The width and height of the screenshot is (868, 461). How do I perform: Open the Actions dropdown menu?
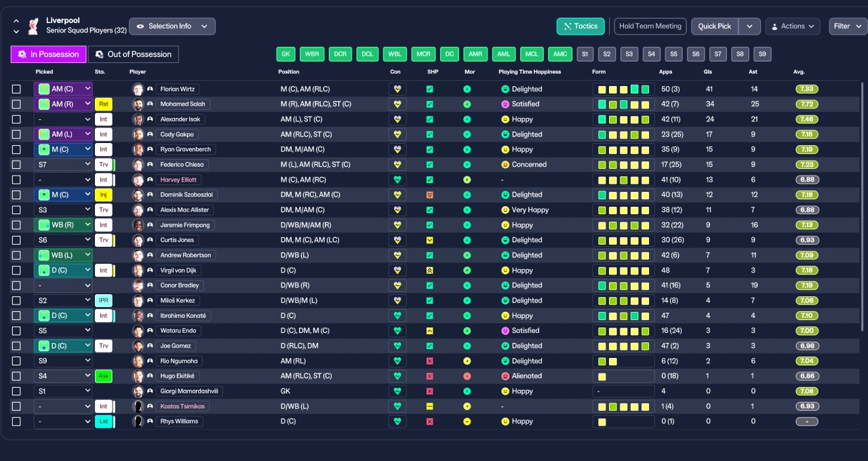[x=793, y=26]
